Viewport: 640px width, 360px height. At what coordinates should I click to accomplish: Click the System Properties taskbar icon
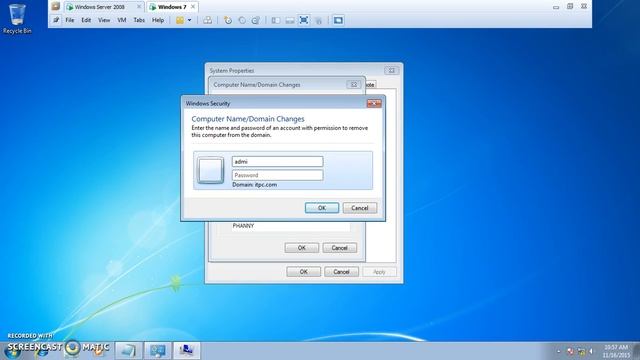[187, 351]
